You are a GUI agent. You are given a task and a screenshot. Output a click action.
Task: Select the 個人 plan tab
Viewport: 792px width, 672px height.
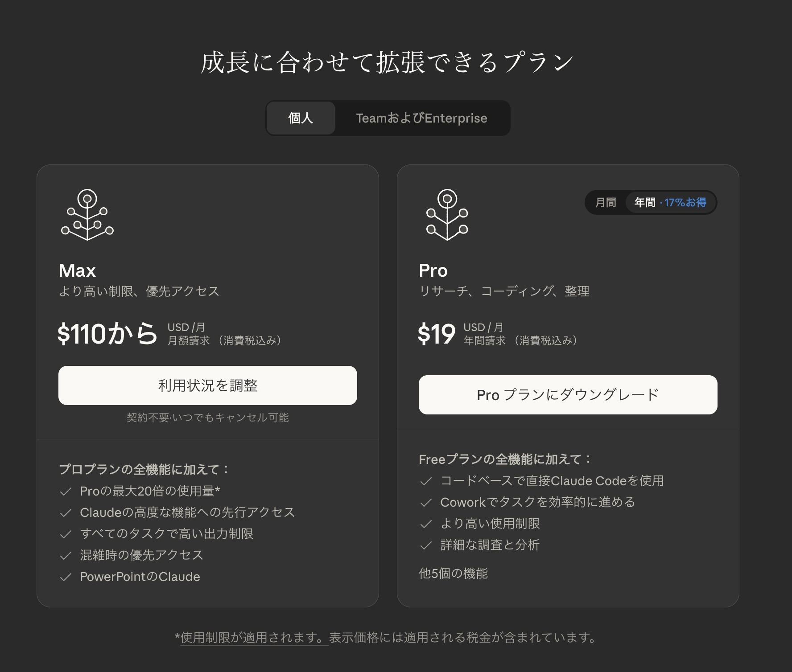pyautogui.click(x=301, y=118)
